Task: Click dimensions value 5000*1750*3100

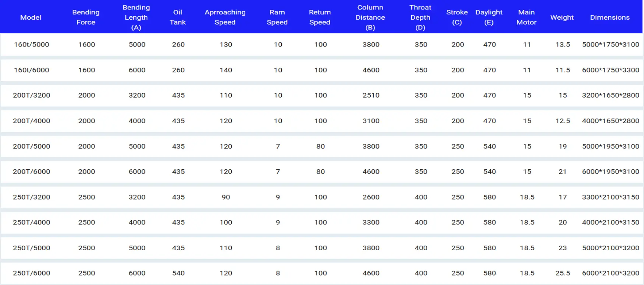Action: click(x=610, y=45)
